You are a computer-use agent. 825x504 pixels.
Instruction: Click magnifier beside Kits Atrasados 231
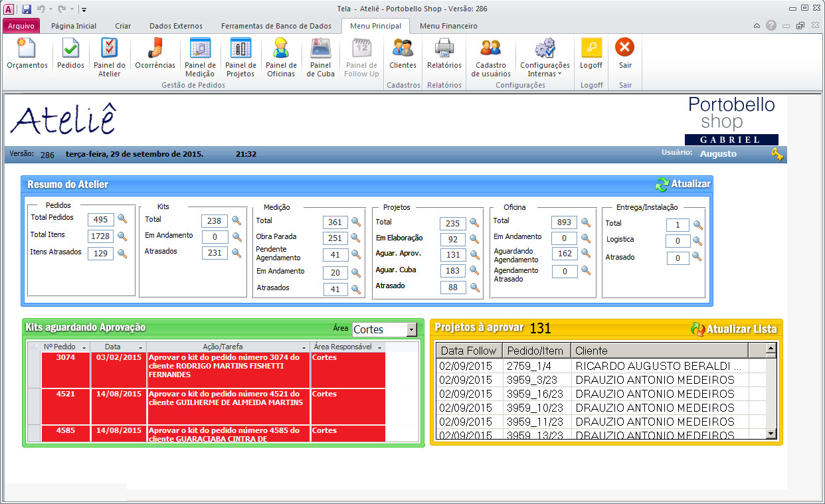(236, 252)
